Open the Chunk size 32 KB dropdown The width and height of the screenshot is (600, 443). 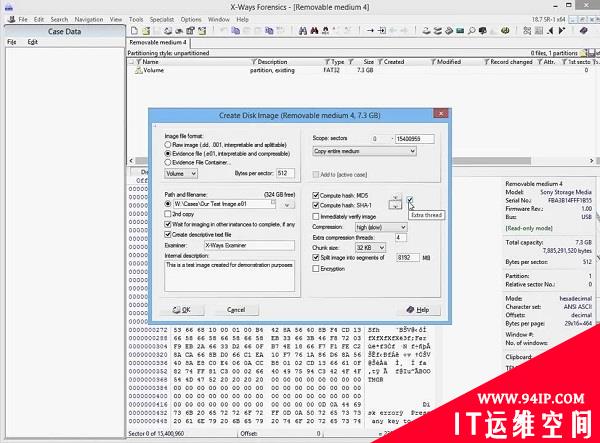pyautogui.click(x=370, y=248)
